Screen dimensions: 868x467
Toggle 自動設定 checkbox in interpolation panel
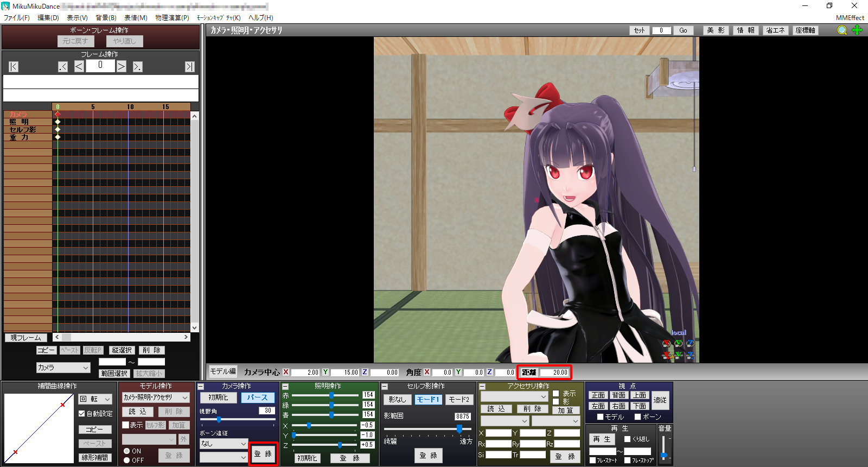click(x=82, y=414)
